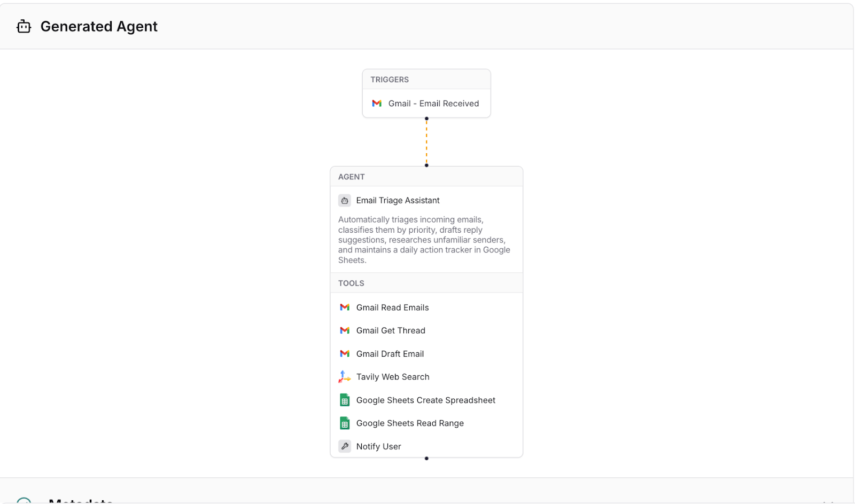Click the TRIGGERS card header
The width and height of the screenshot is (855, 504).
[x=390, y=80]
